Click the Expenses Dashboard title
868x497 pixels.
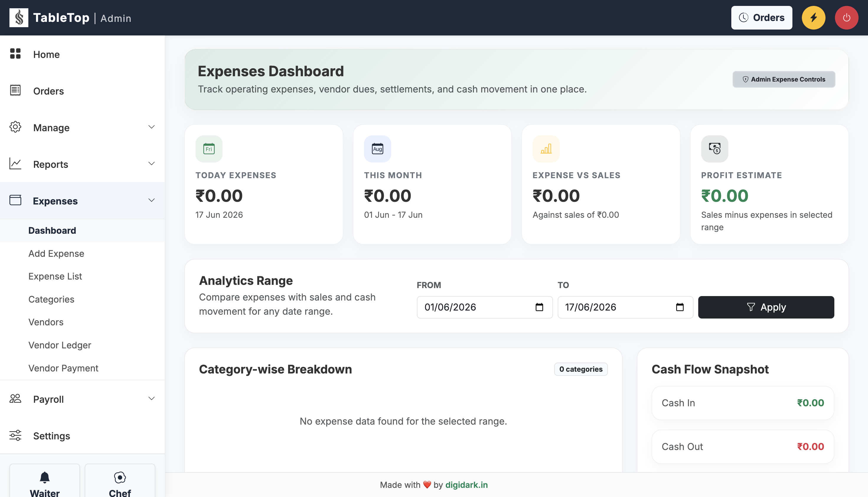(x=270, y=71)
